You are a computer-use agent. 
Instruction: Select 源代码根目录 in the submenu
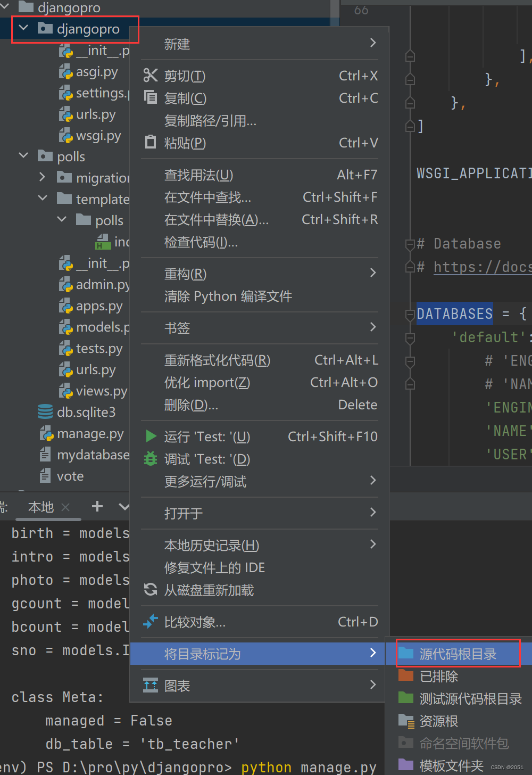pos(458,654)
